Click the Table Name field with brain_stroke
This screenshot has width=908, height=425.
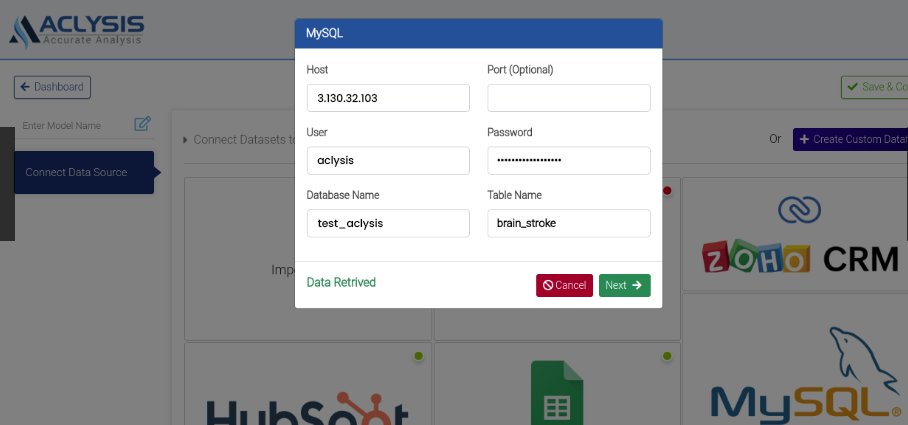coord(568,223)
